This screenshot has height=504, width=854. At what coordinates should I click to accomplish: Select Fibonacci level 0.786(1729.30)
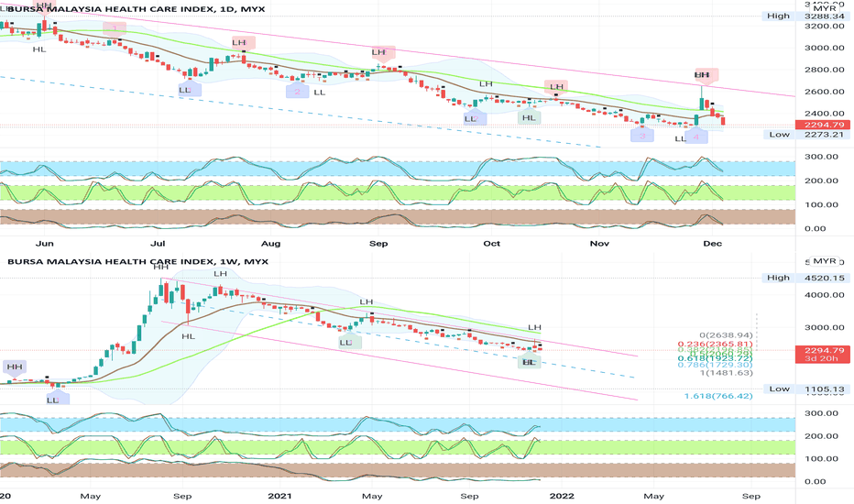[x=715, y=365]
